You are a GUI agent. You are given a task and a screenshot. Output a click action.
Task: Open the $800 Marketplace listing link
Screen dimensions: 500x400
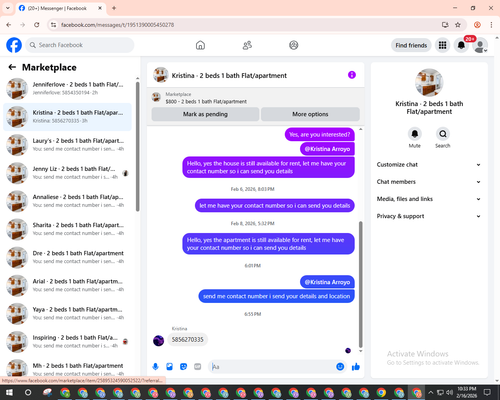(206, 102)
